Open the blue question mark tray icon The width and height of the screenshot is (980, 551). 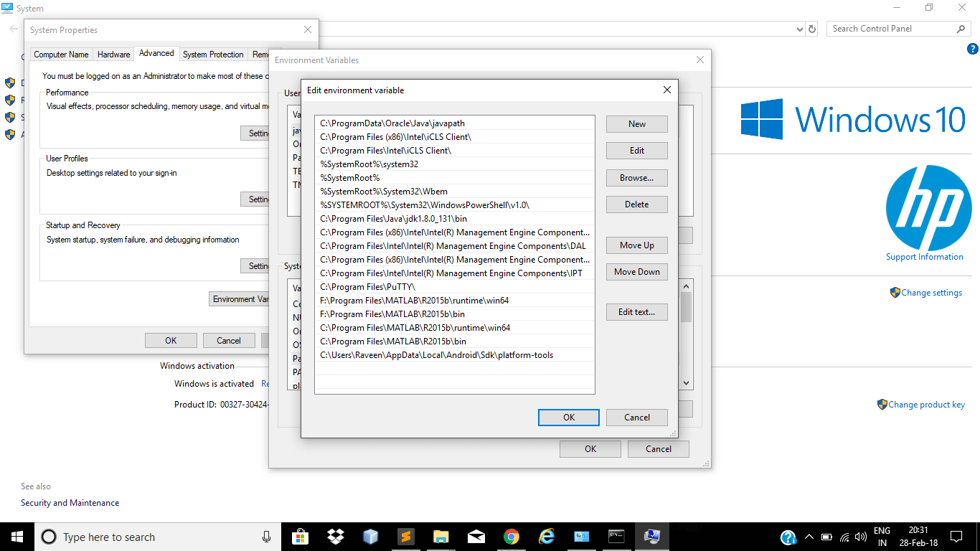point(788,537)
